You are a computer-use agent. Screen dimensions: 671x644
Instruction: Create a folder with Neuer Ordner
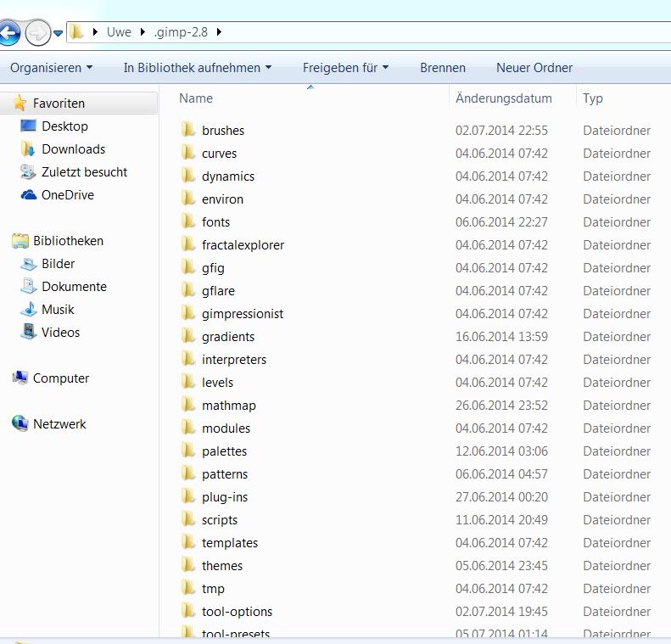click(x=534, y=68)
